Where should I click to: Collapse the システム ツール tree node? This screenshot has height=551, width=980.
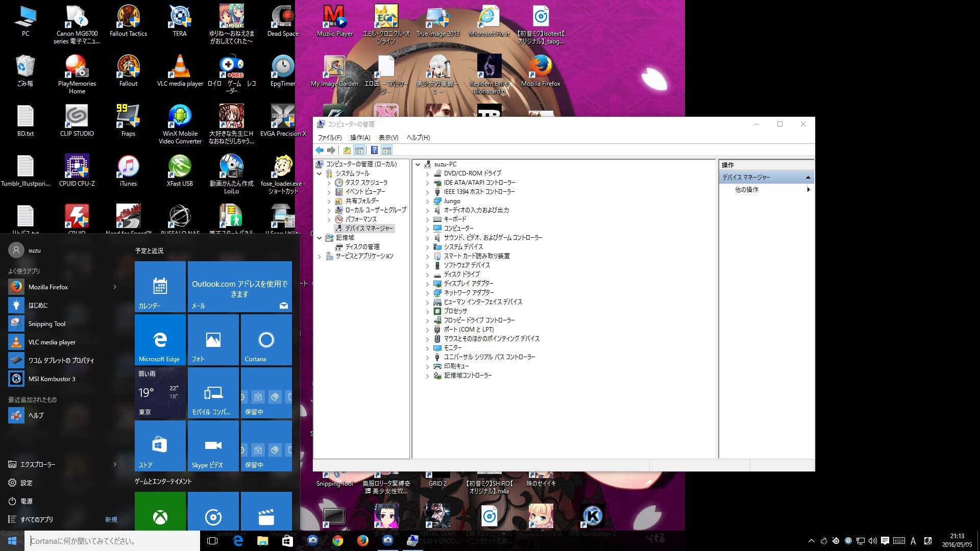tap(320, 173)
